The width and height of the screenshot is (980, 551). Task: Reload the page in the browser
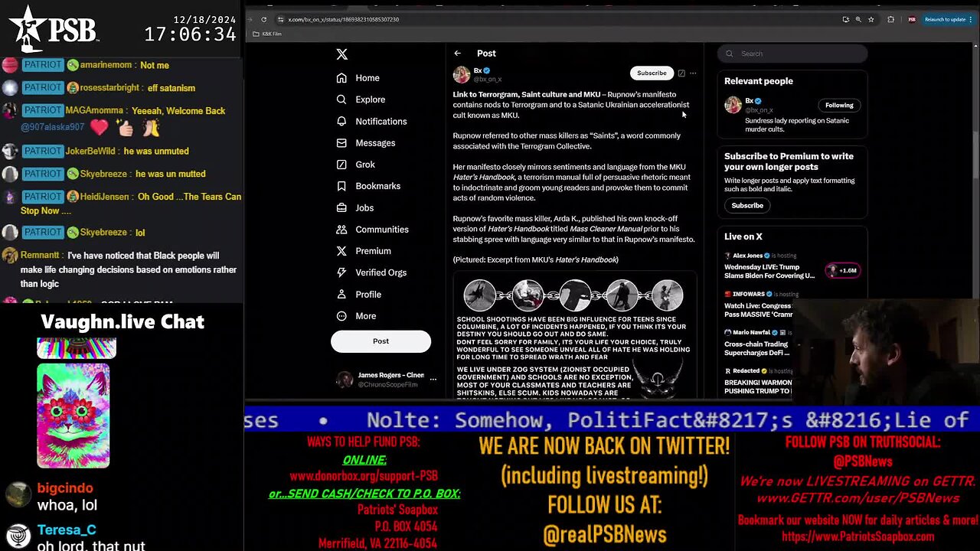click(x=263, y=19)
